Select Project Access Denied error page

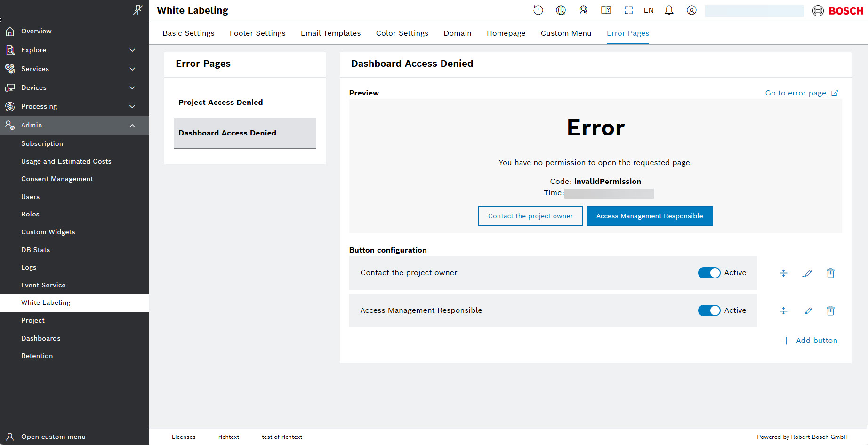(x=221, y=103)
